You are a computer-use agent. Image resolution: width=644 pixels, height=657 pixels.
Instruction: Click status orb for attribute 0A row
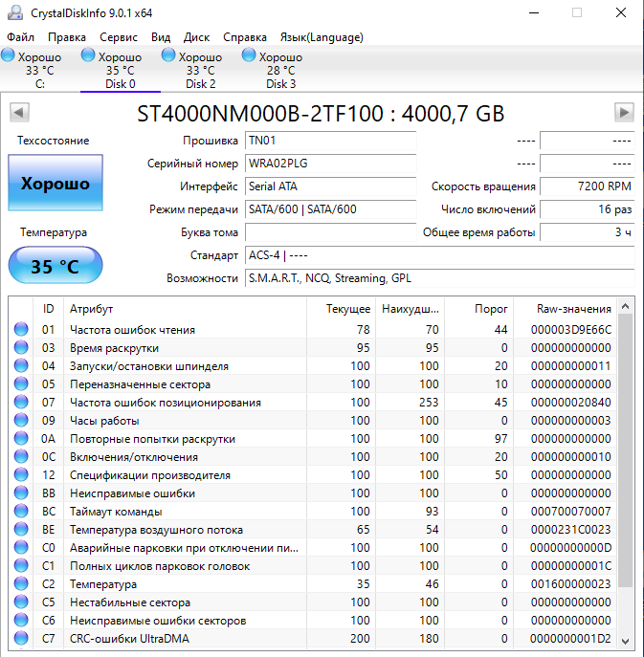(21, 438)
